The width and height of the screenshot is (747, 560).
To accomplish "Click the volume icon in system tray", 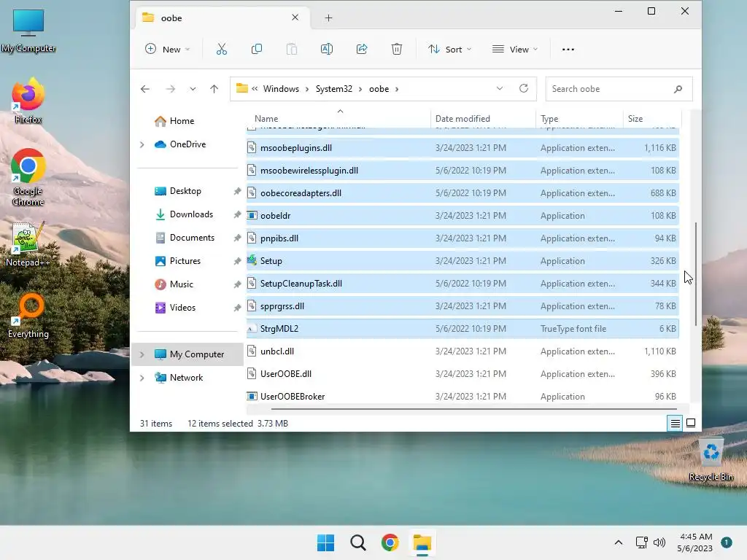I will (659, 542).
